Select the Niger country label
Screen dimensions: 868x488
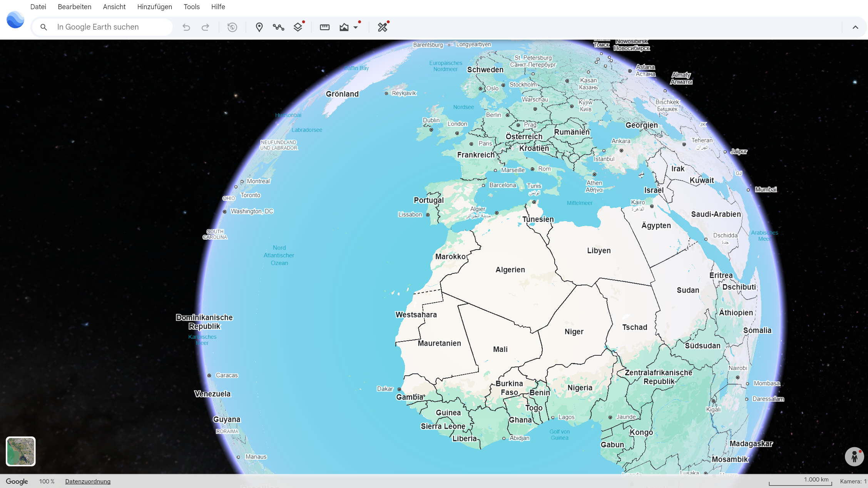pyautogui.click(x=574, y=332)
